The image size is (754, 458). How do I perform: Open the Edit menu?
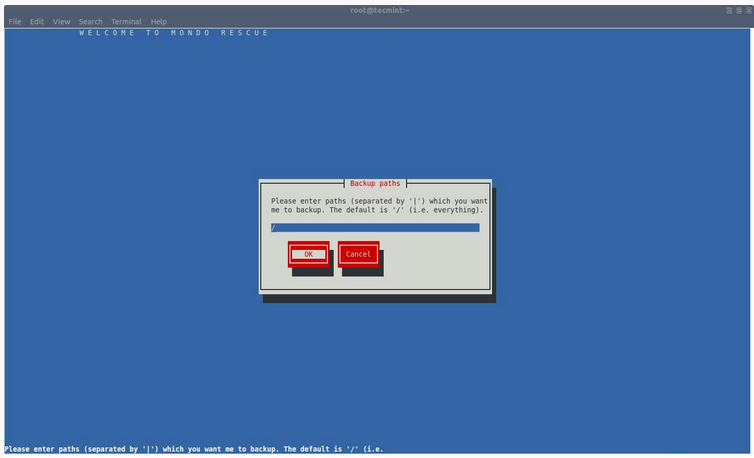[37, 21]
